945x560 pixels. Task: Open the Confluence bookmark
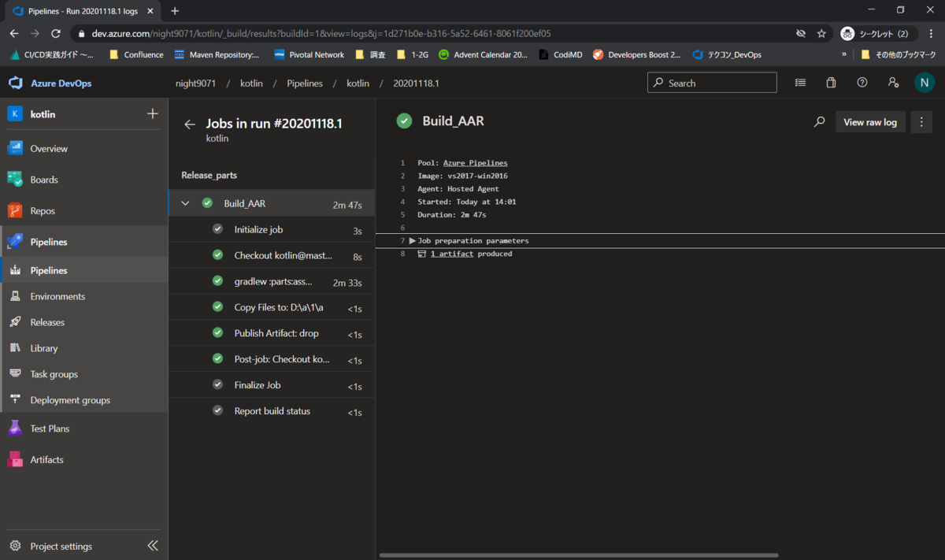point(136,55)
